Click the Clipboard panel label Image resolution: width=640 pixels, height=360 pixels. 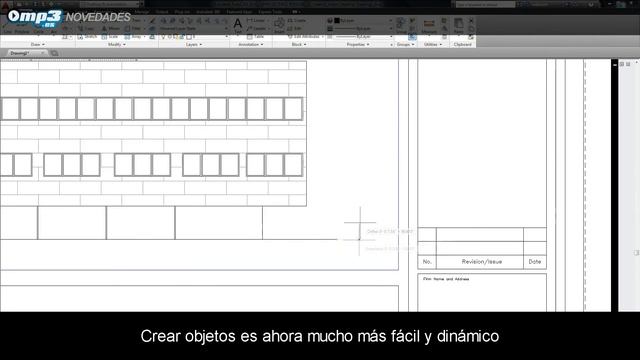(x=462, y=44)
